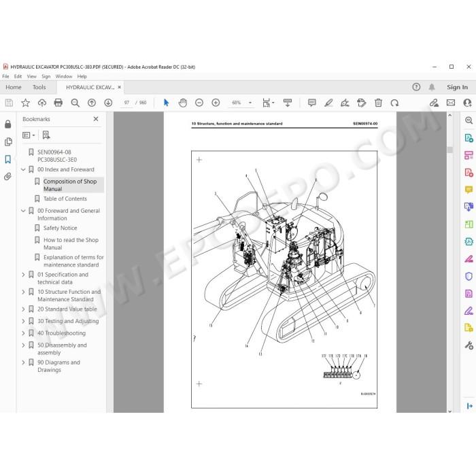The image size is (476, 476).
Task: Open the Help question mark icon
Action: coord(416,87)
